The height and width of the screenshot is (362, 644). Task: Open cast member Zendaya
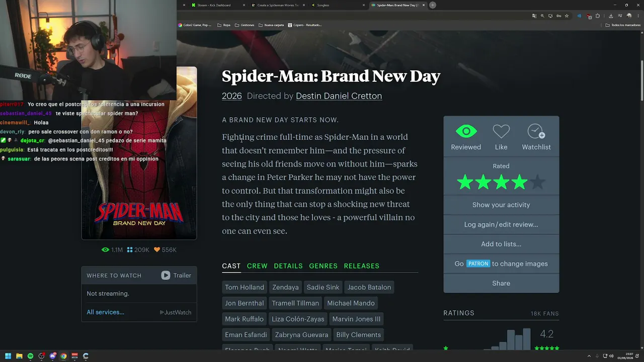click(x=285, y=287)
